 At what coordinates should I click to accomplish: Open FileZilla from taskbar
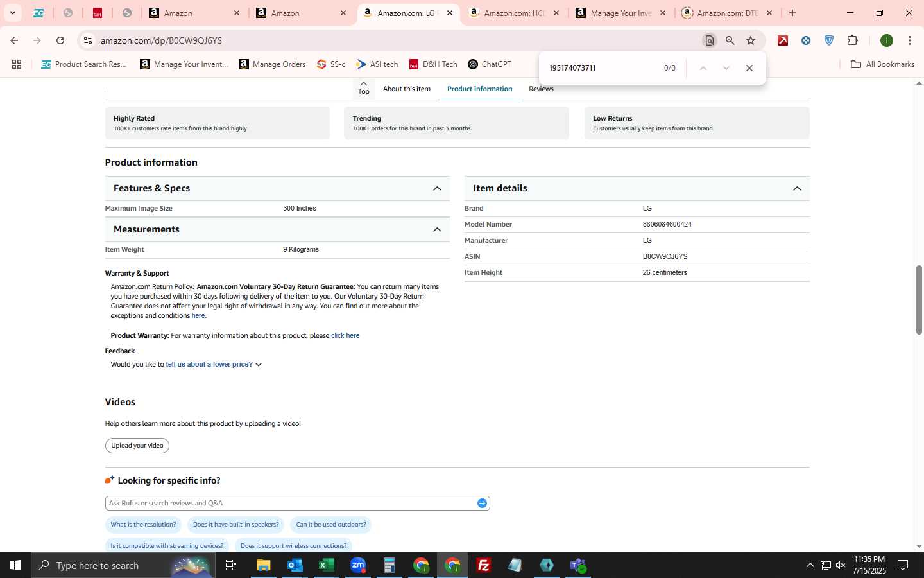(484, 565)
